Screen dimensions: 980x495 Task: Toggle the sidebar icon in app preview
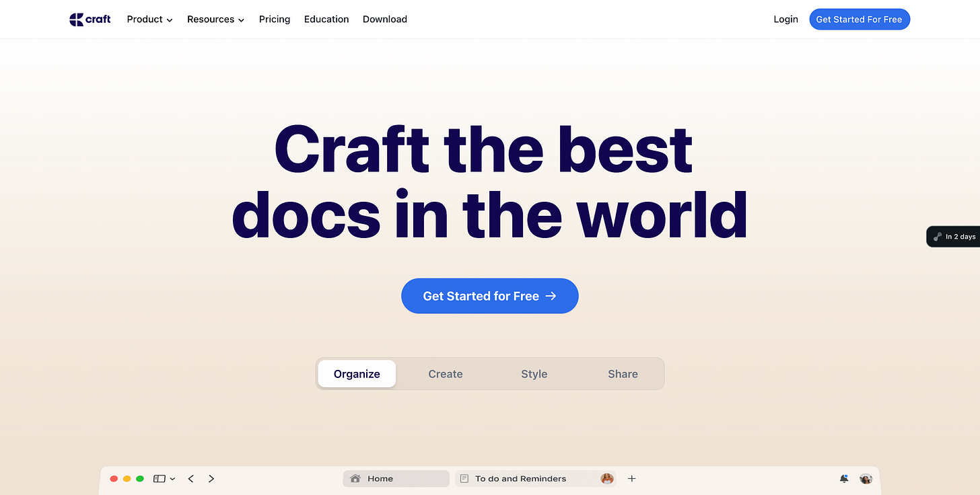coord(160,479)
